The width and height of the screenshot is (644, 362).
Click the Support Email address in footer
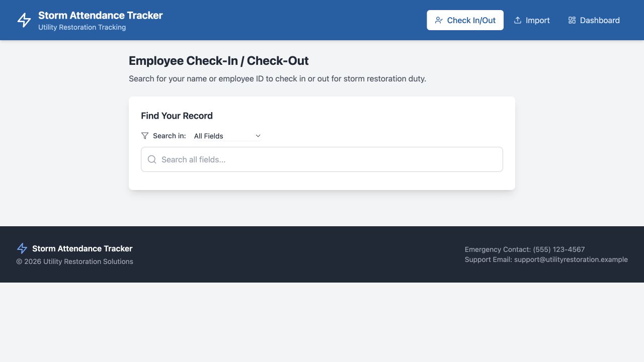(x=571, y=259)
